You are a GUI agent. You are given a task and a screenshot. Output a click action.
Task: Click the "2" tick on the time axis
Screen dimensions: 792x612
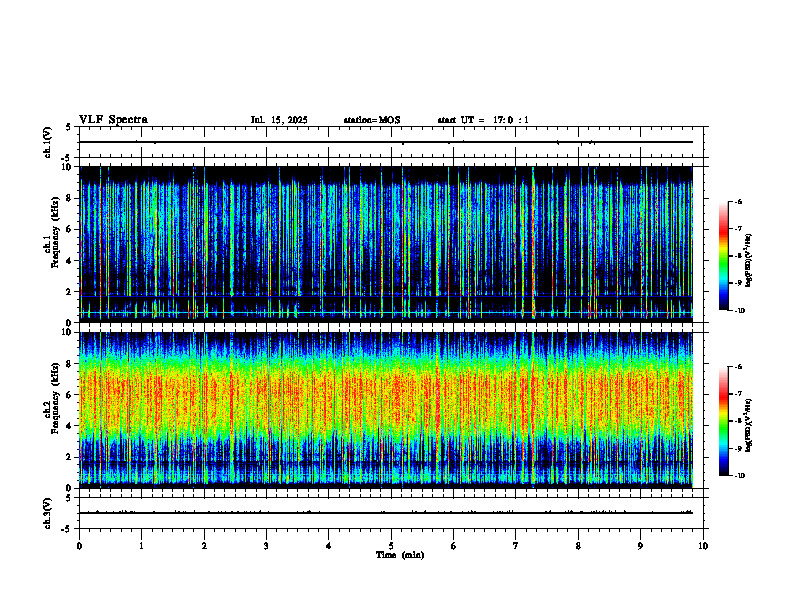tap(204, 546)
